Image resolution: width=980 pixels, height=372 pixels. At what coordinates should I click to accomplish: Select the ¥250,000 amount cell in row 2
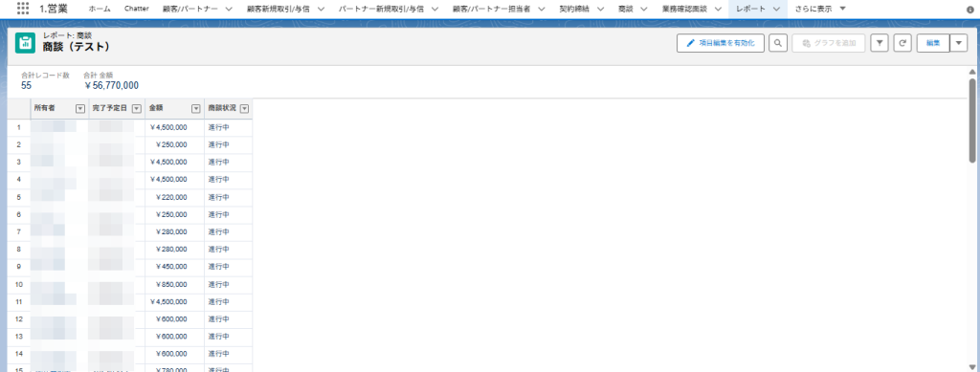175,144
